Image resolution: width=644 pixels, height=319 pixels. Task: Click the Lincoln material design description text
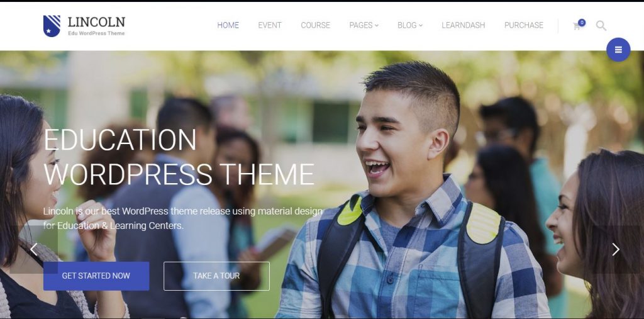point(183,218)
